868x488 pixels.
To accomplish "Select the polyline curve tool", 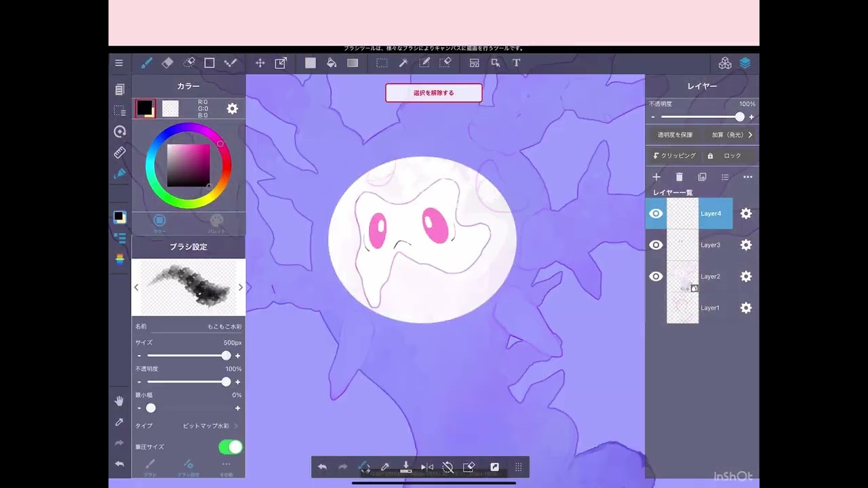I will pos(231,63).
